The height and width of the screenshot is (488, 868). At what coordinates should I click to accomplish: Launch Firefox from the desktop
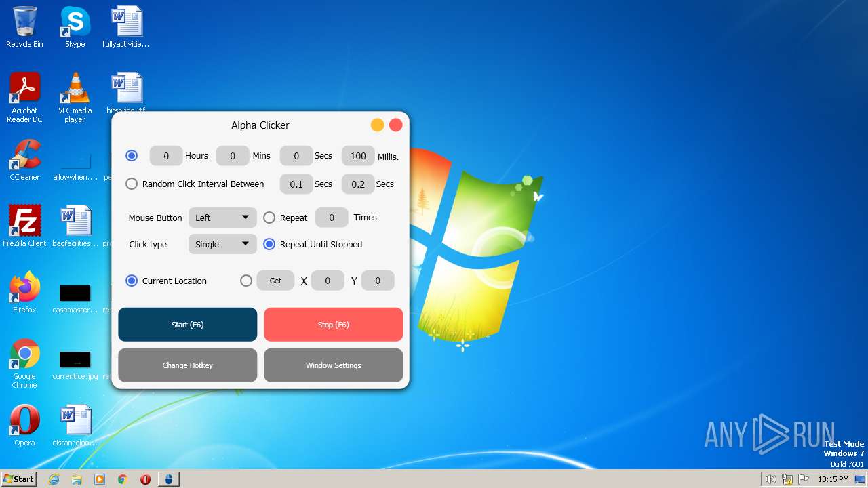24,293
